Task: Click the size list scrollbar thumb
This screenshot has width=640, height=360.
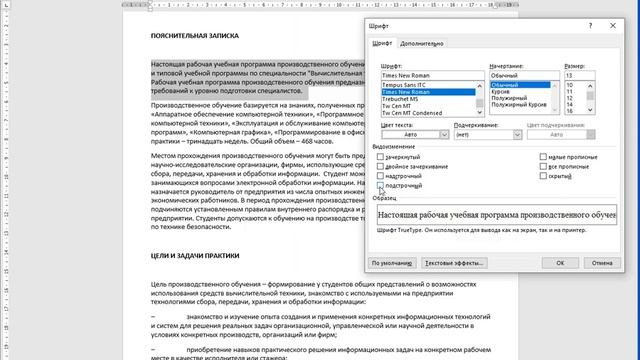Action: (590, 96)
